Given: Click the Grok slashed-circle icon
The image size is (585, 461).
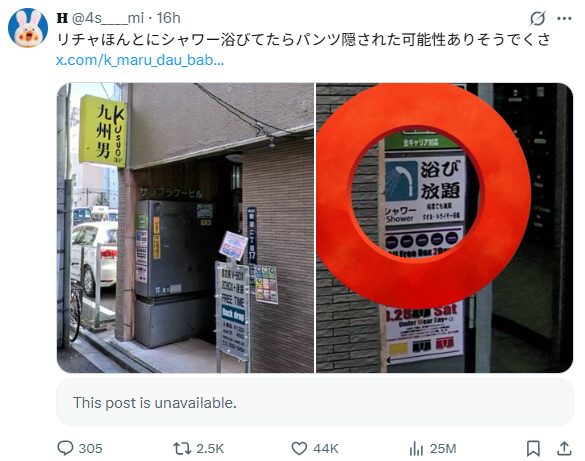Looking at the screenshot, I should pos(538,18).
